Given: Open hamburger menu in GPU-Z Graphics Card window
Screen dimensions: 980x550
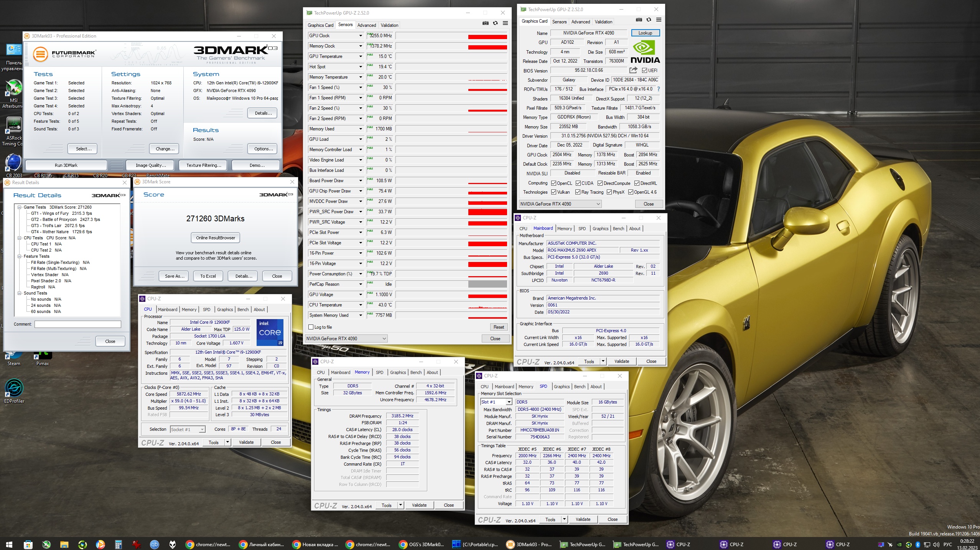Looking at the screenshot, I should [x=659, y=20].
